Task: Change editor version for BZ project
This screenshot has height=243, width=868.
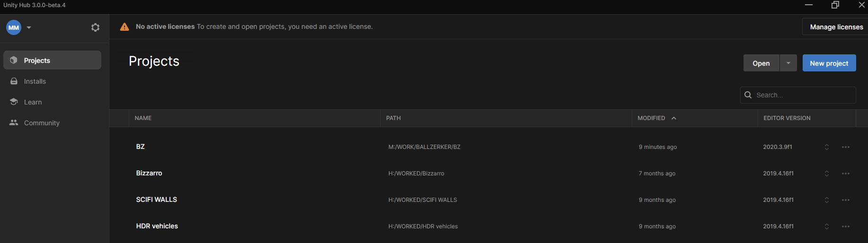Action: (x=826, y=147)
